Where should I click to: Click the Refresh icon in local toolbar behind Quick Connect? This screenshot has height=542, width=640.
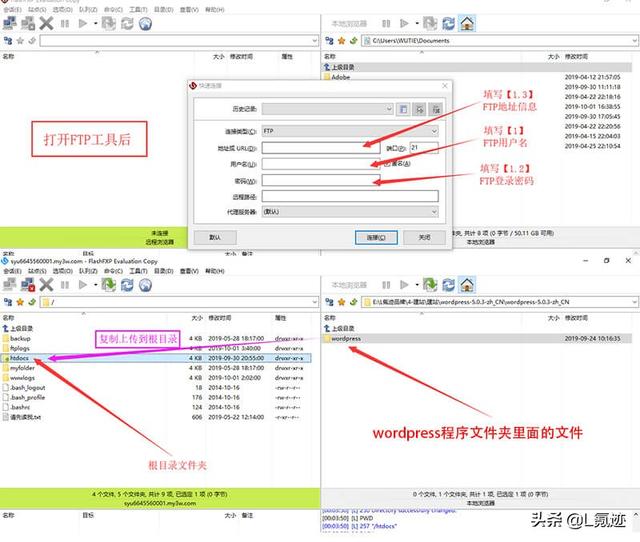(x=449, y=23)
